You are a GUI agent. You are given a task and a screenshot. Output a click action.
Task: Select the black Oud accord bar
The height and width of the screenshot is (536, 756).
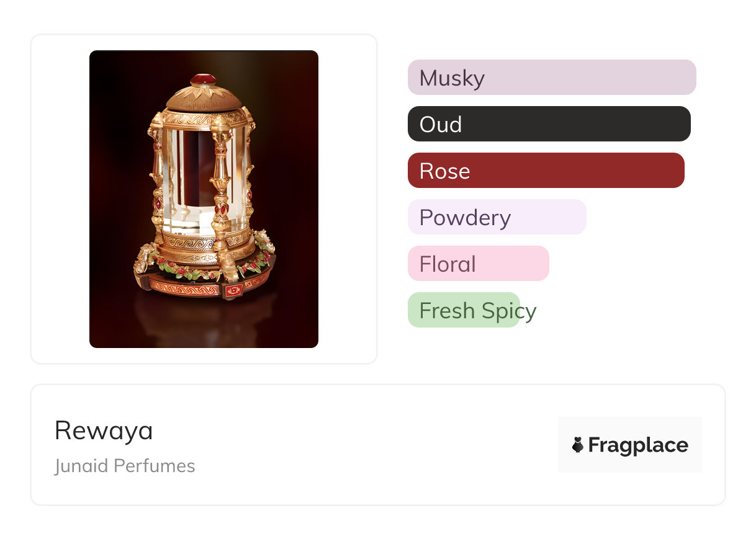pos(549,124)
